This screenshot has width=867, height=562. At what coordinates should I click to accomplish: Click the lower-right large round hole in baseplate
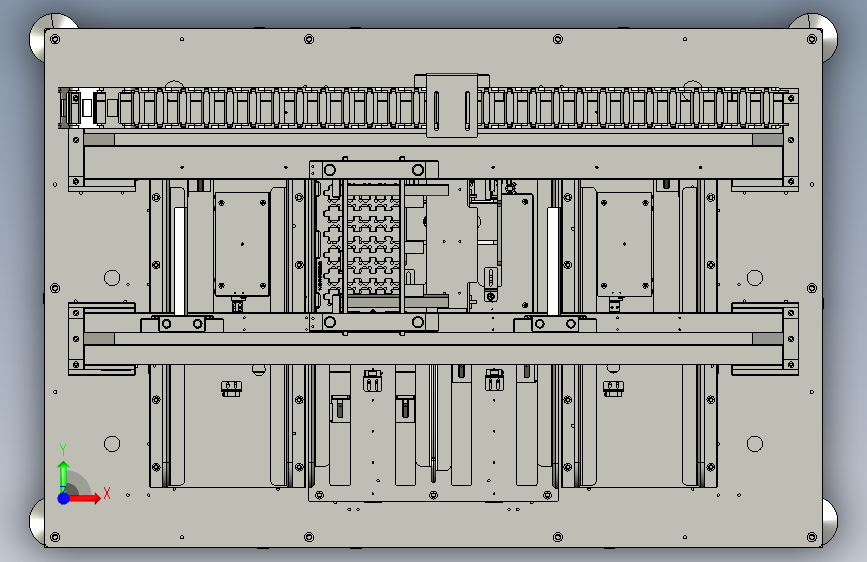755,444
